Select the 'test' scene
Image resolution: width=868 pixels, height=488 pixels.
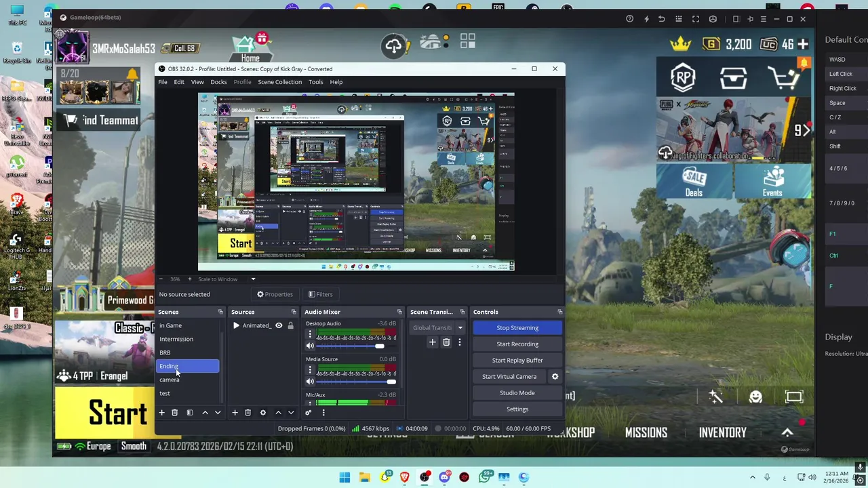click(188, 393)
